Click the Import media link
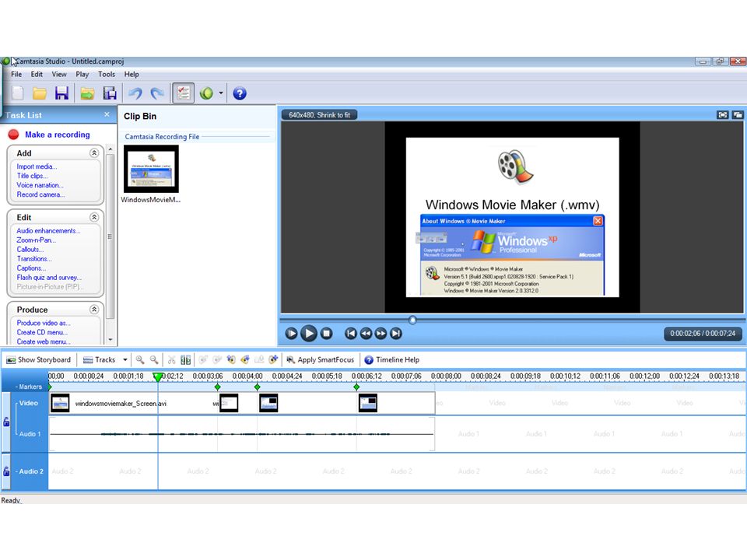747x560 pixels. [x=37, y=166]
